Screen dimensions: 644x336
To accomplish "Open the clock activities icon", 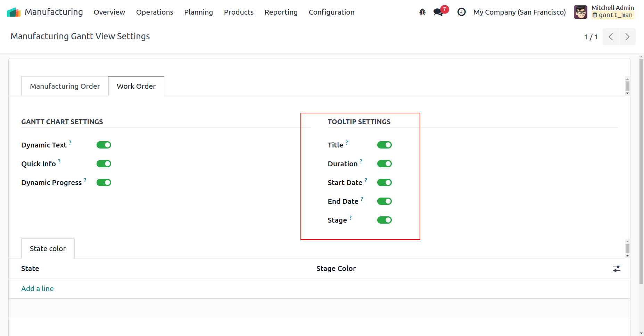I will pyautogui.click(x=461, y=12).
